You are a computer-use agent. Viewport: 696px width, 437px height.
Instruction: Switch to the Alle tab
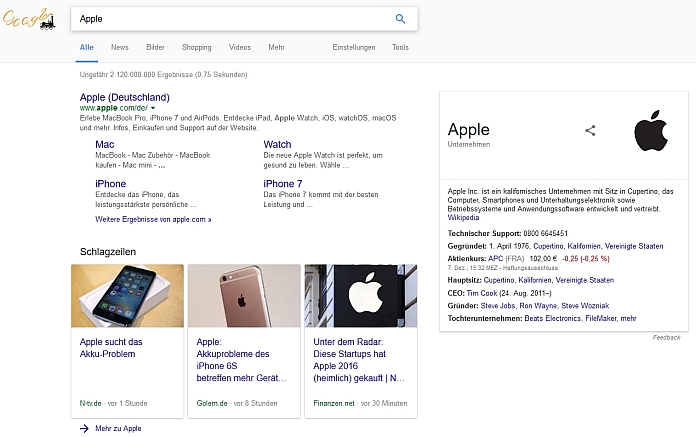87,47
